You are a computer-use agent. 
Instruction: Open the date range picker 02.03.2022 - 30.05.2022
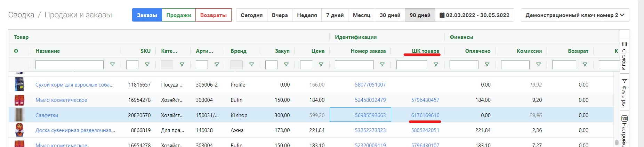click(x=474, y=15)
